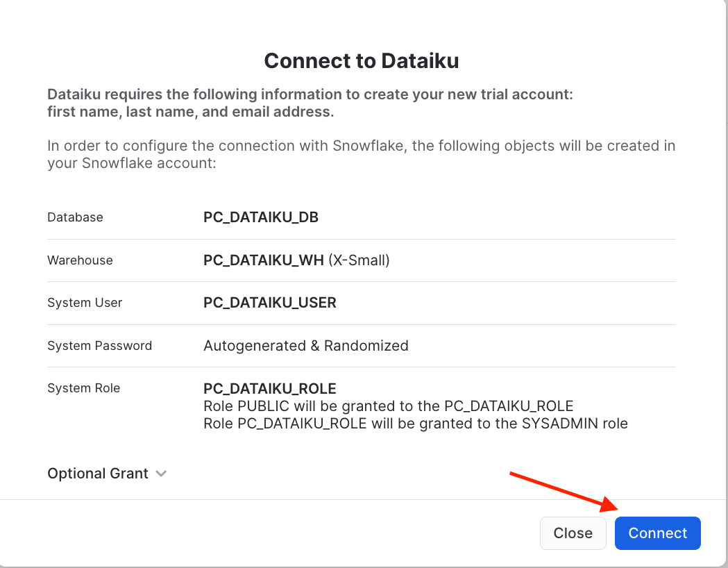Image resolution: width=728 pixels, height=568 pixels.
Task: Expand the Optional Grant section
Action: click(x=98, y=474)
